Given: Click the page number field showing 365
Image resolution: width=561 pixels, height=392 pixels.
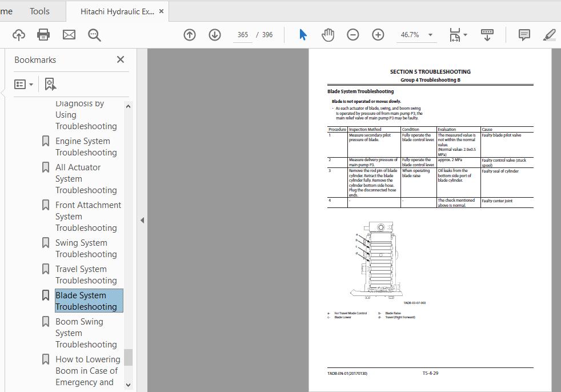Looking at the screenshot, I should [243, 35].
